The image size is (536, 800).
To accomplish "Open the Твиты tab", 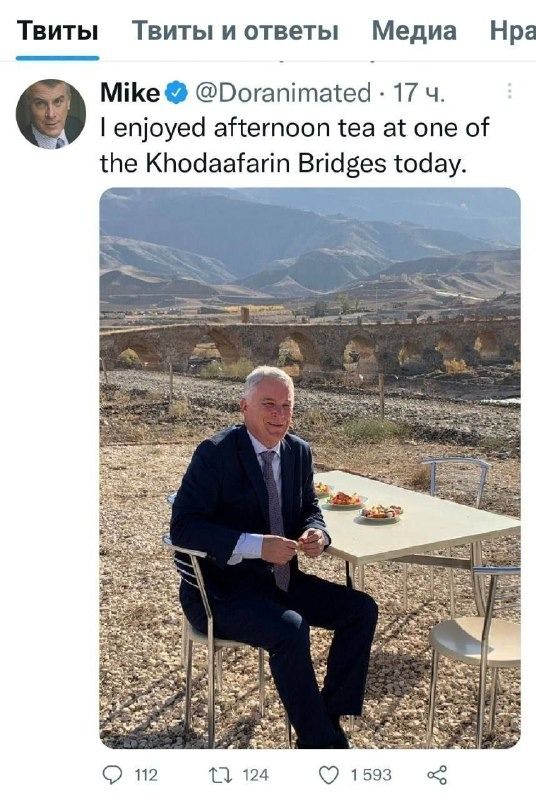I will coord(57,30).
